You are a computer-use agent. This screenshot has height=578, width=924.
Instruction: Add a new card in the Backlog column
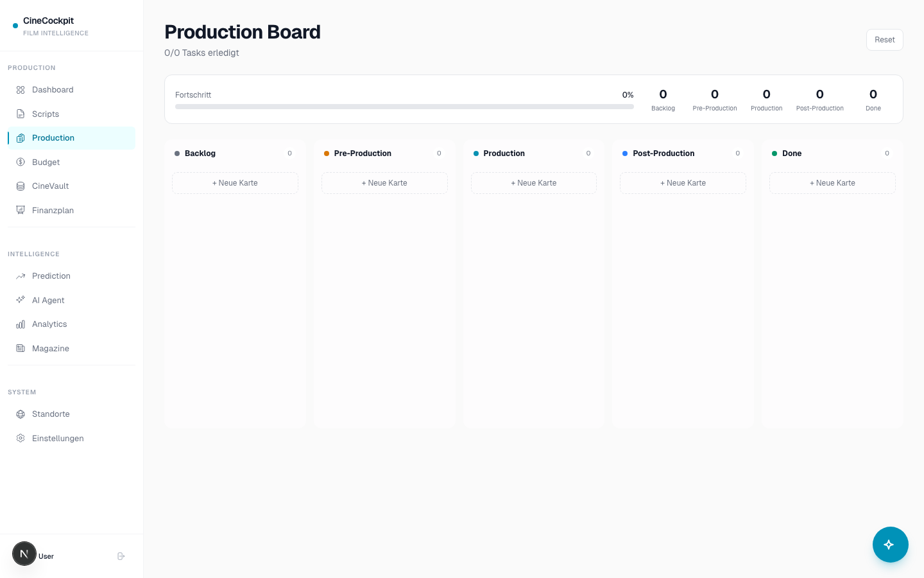(x=235, y=183)
